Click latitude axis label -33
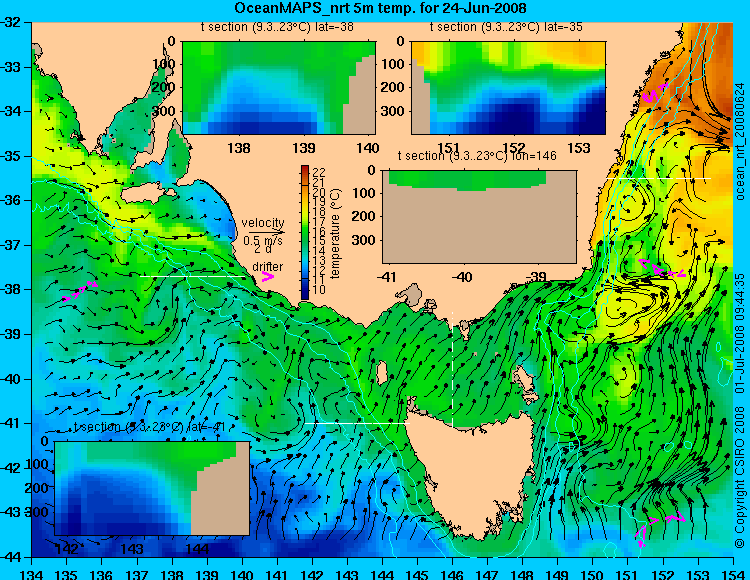Image resolution: width=750 pixels, height=580 pixels. (11, 66)
